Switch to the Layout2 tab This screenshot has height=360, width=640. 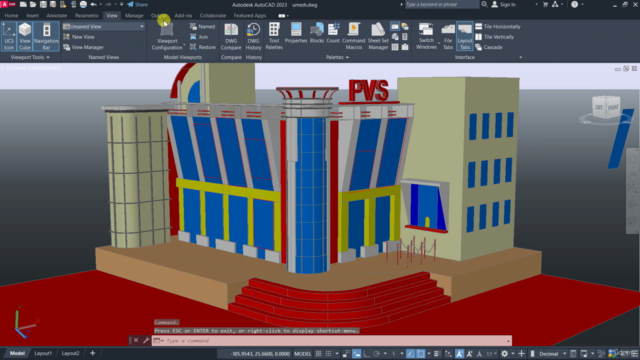point(70,353)
